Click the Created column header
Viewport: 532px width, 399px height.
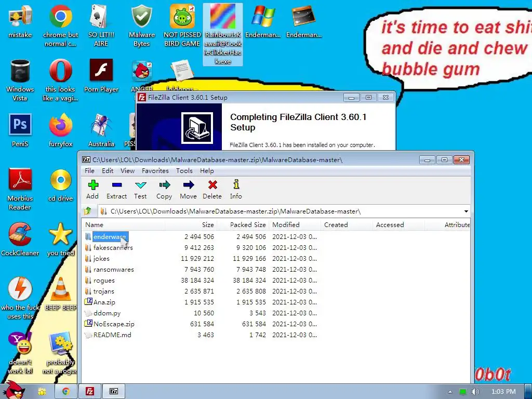point(347,224)
